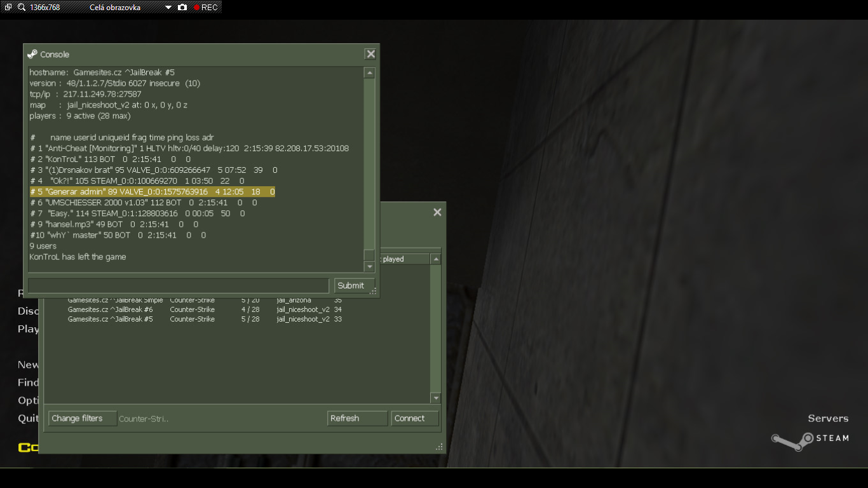Refresh the server list

pos(357,418)
